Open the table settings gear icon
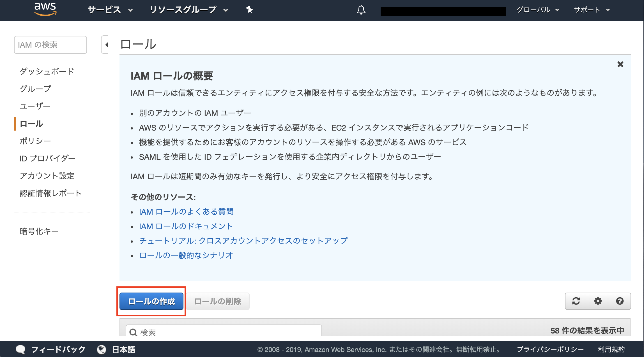This screenshot has height=357, width=644. pyautogui.click(x=598, y=301)
